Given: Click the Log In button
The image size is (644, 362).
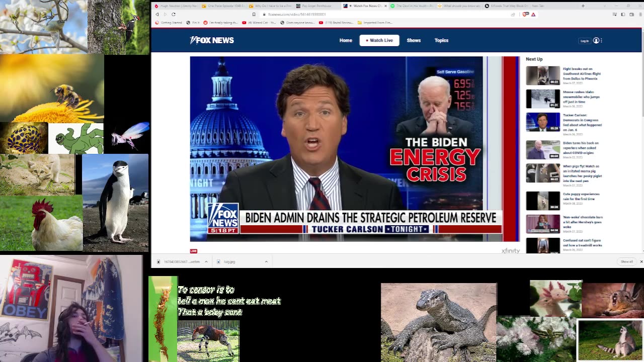Looking at the screenshot, I should click(x=584, y=41).
